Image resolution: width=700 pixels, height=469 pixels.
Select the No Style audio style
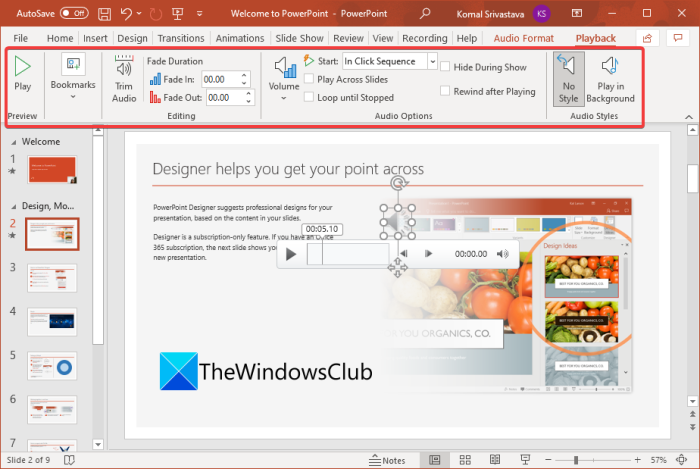coord(568,79)
